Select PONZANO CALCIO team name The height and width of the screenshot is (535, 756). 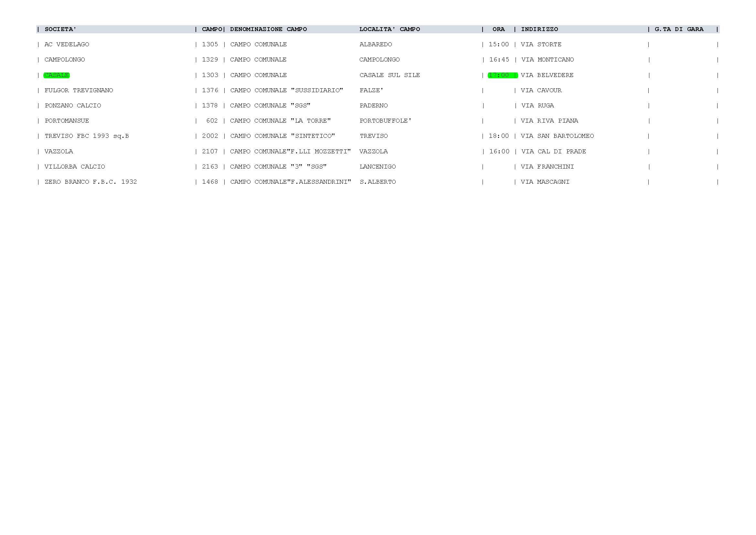click(x=73, y=105)
